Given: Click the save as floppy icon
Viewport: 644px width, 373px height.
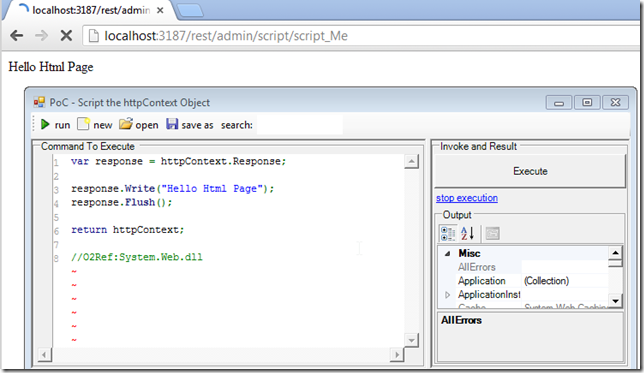Looking at the screenshot, I should tap(172, 124).
